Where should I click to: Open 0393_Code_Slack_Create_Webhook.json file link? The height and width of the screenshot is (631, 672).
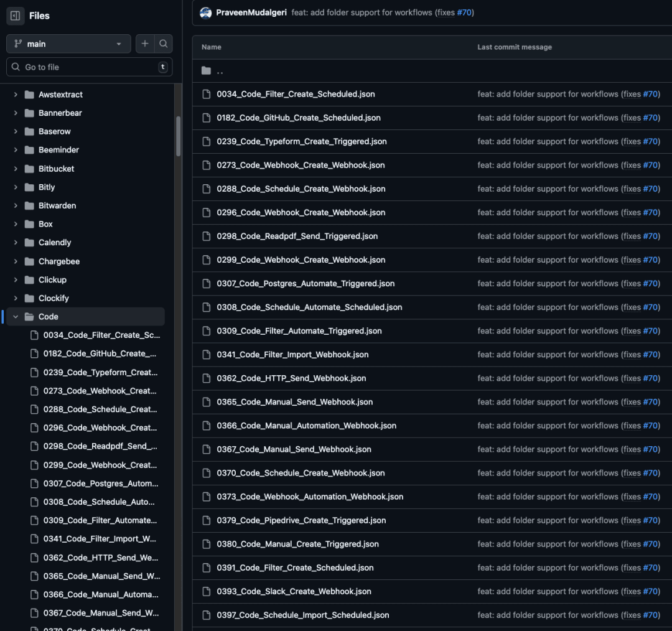click(294, 591)
